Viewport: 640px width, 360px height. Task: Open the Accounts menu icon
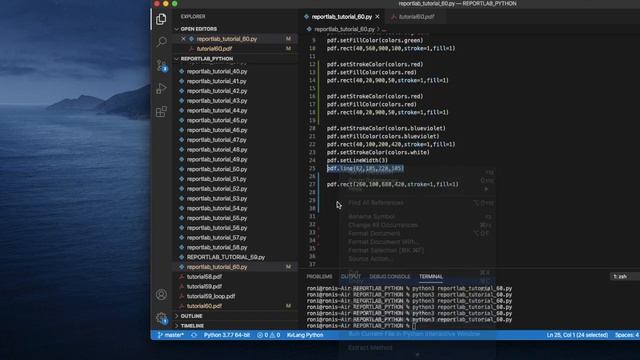tap(161, 294)
